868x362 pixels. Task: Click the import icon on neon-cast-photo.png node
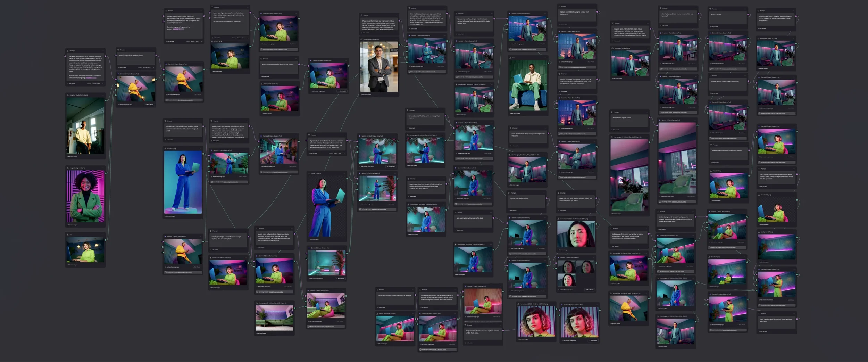tap(262, 84)
